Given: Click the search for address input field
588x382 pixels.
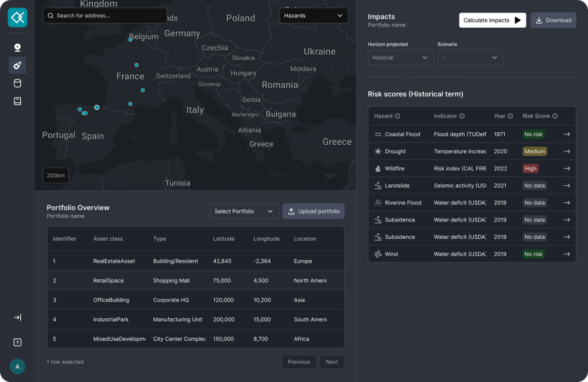Looking at the screenshot, I should pos(105,16).
